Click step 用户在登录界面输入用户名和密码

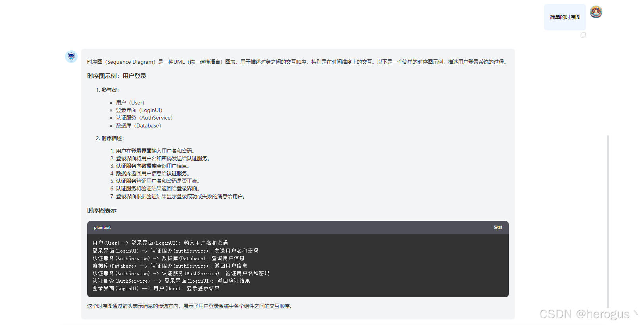[x=155, y=151]
